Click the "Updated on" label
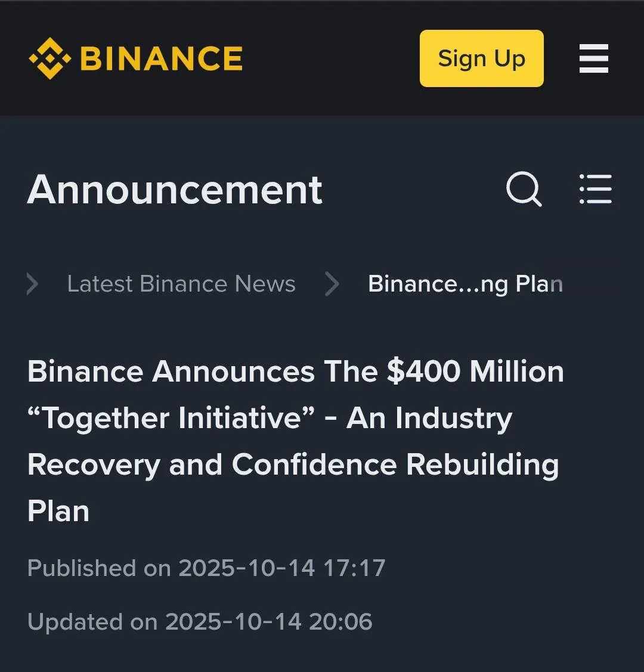Viewport: 644px width, 672px height. point(92,622)
